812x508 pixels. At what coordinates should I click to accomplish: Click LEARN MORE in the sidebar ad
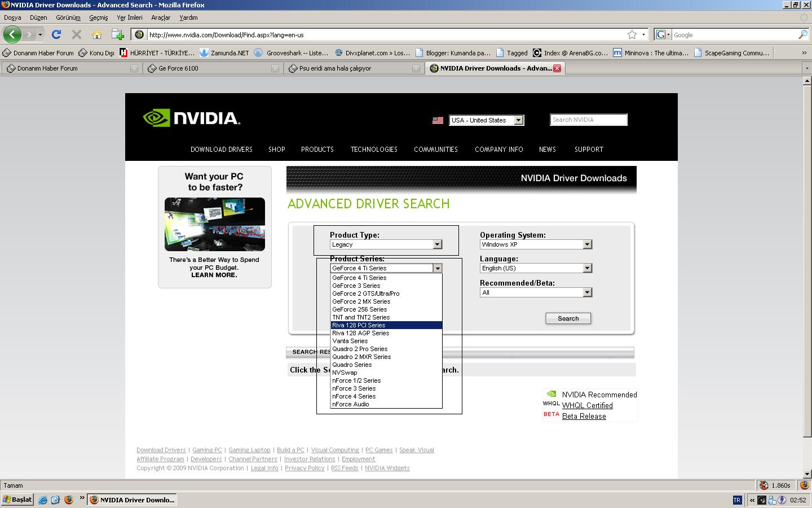point(214,275)
